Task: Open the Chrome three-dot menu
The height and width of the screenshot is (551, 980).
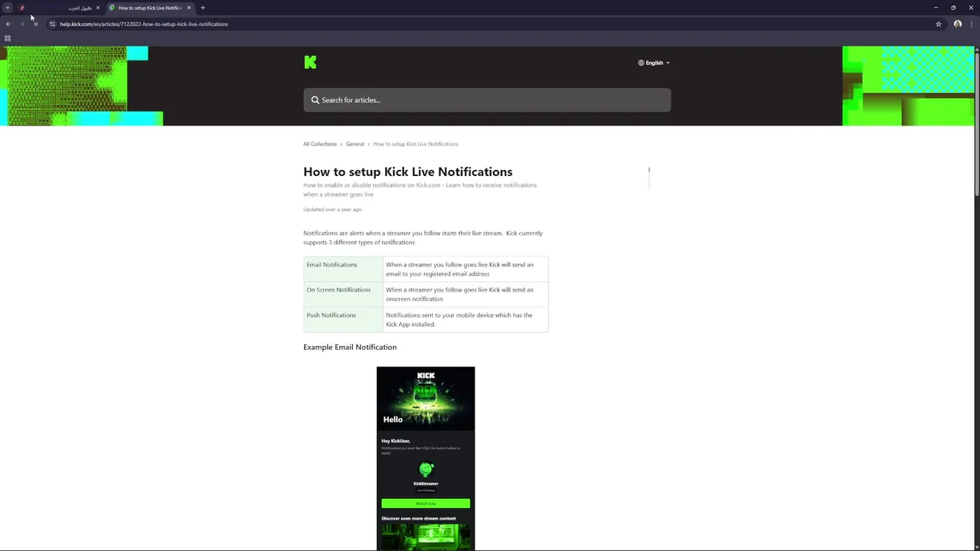Action: [x=971, y=24]
